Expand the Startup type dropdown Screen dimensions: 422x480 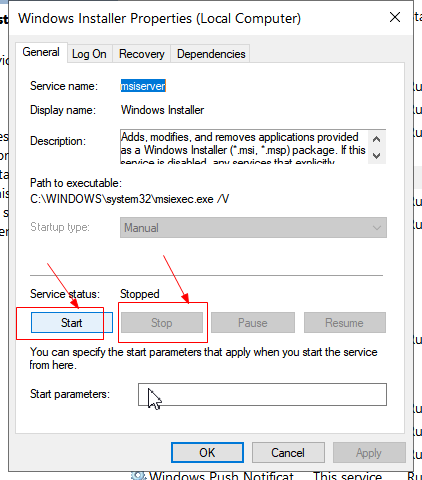[253, 228]
